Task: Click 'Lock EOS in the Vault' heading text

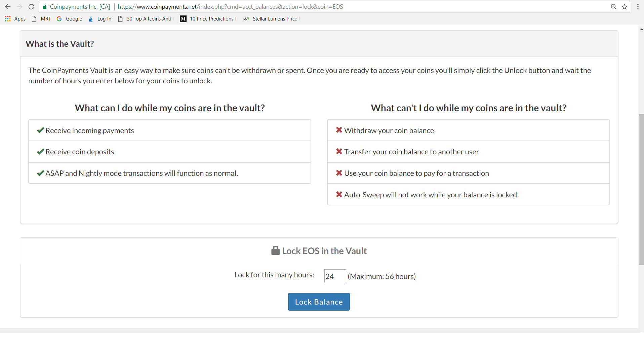Action: tap(324, 251)
